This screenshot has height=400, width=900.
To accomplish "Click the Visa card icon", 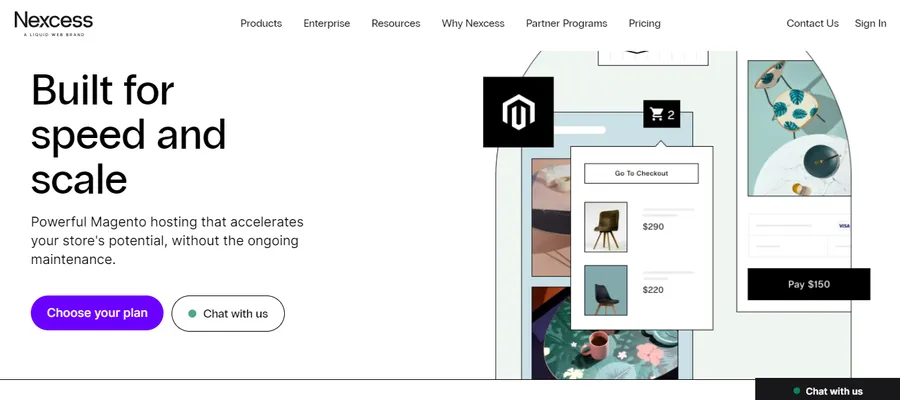I will pos(843,226).
